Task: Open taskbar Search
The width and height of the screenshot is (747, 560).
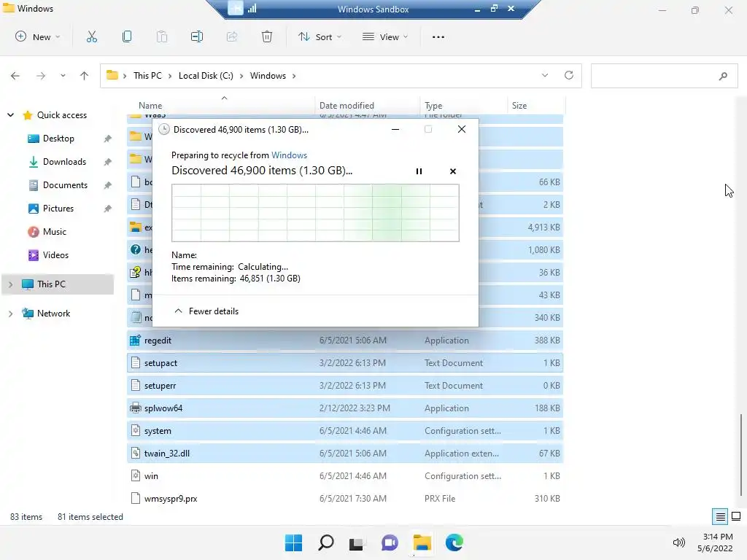Action: [x=326, y=542]
